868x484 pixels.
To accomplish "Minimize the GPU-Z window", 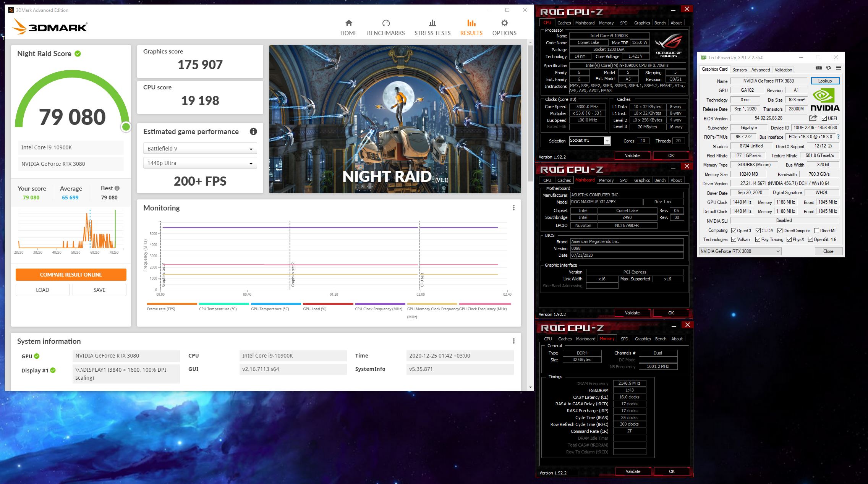I will coord(801,58).
